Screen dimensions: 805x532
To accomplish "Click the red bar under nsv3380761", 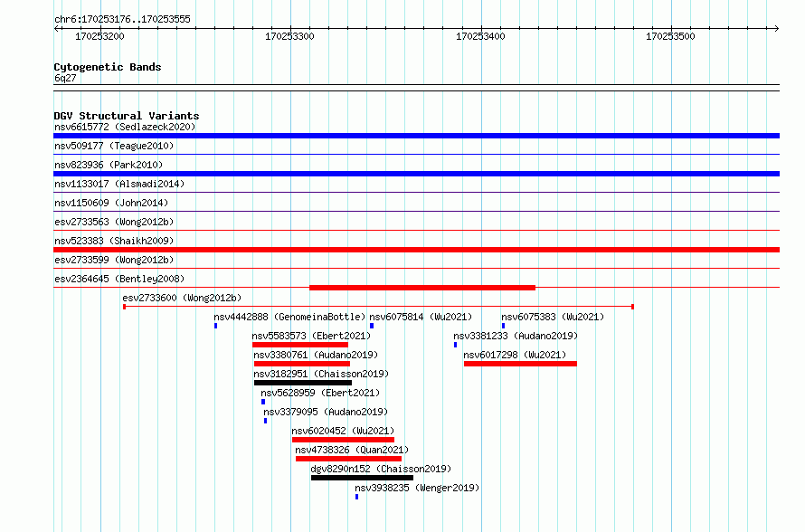I will [302, 364].
